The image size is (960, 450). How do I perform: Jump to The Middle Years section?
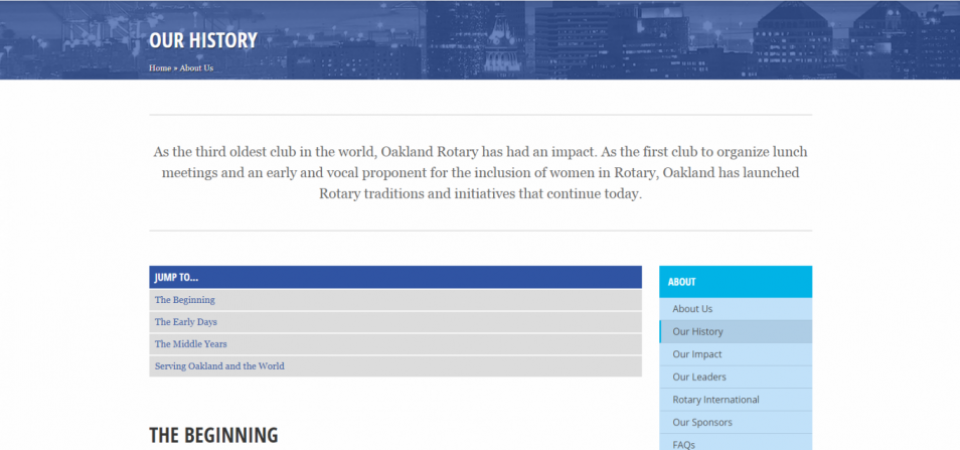pos(191,344)
